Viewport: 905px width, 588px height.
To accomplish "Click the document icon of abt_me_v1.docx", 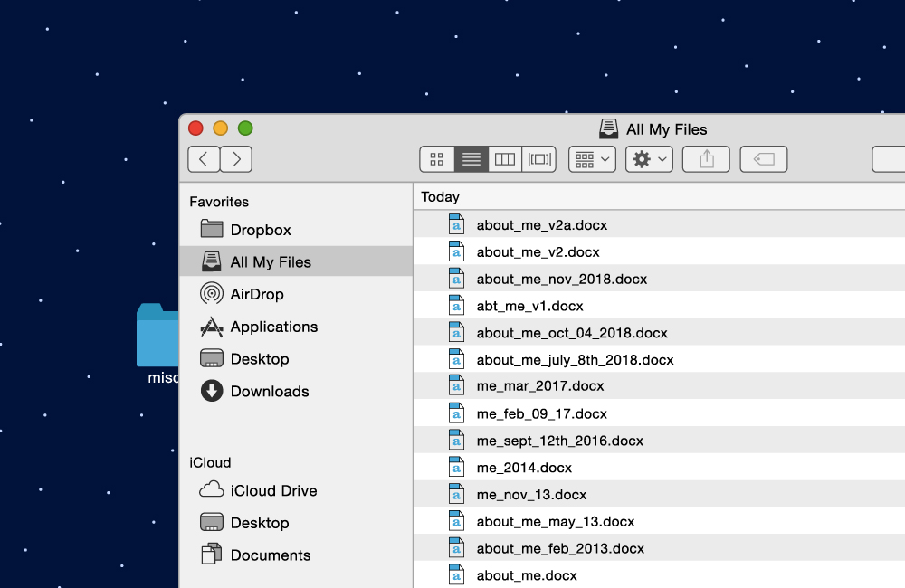I will point(456,305).
